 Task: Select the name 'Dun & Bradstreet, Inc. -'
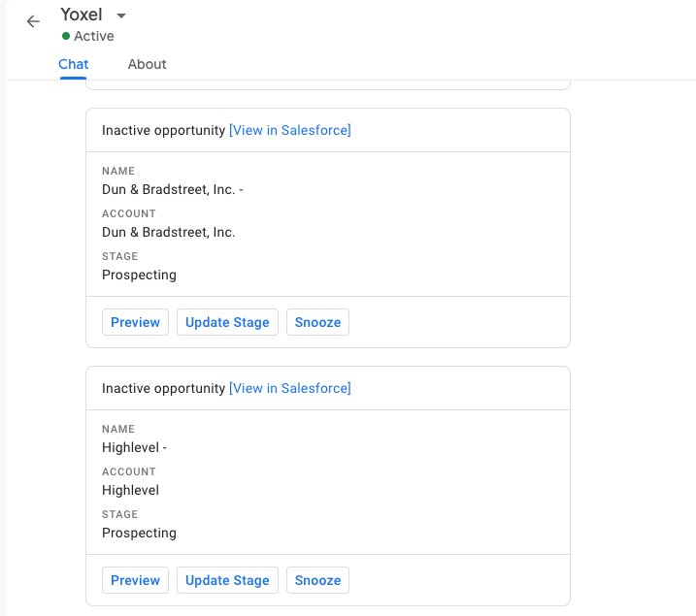coord(173,189)
